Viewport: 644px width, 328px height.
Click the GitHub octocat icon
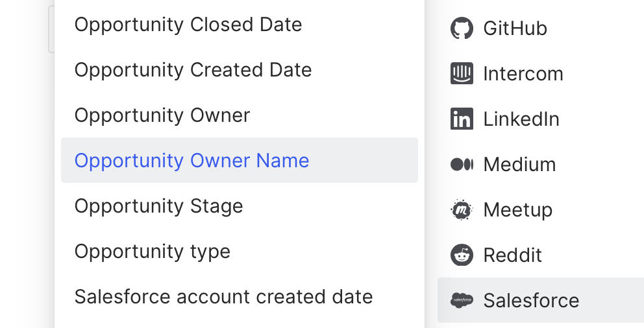[x=462, y=29]
